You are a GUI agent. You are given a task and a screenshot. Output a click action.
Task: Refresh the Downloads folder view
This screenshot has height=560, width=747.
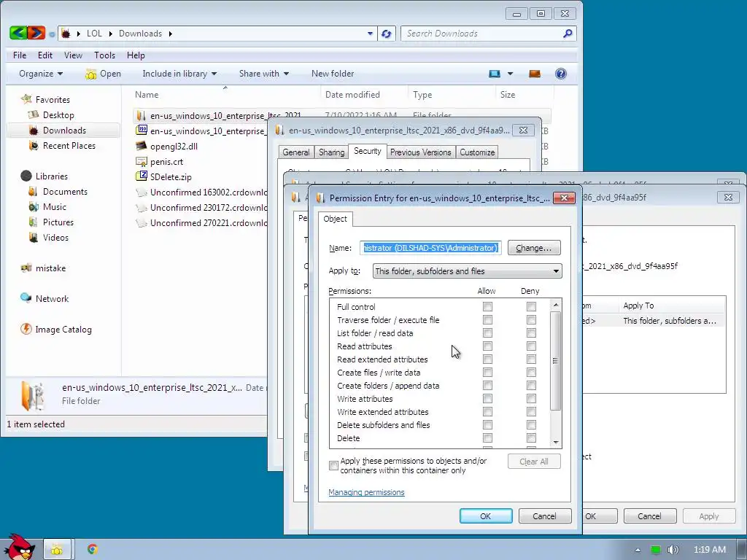click(x=387, y=34)
